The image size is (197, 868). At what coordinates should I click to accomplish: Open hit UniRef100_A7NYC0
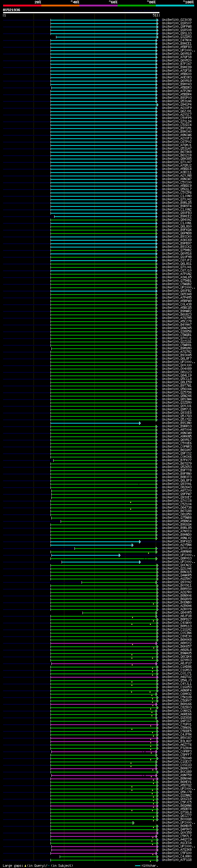coord(177,531)
